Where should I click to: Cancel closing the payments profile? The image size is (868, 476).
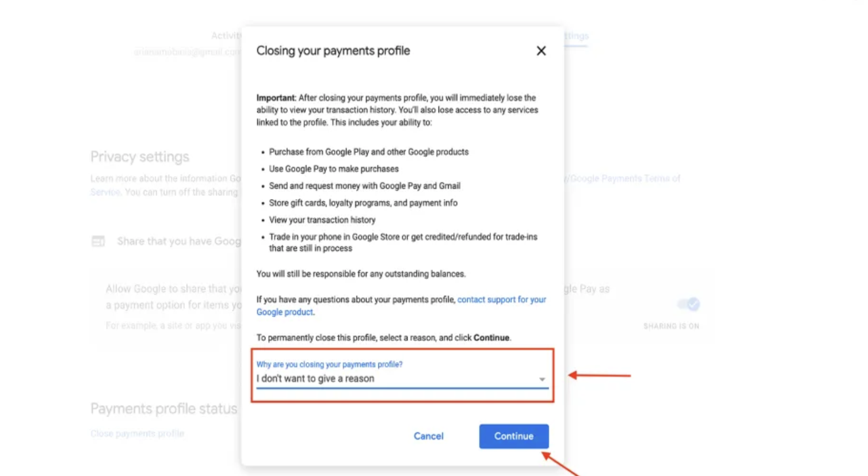(x=428, y=436)
